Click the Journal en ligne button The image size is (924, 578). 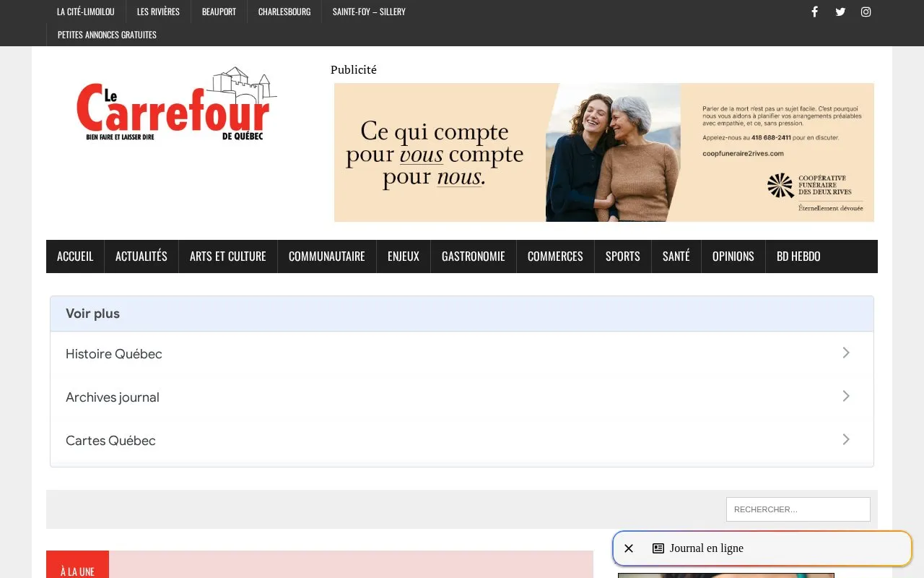(x=762, y=548)
